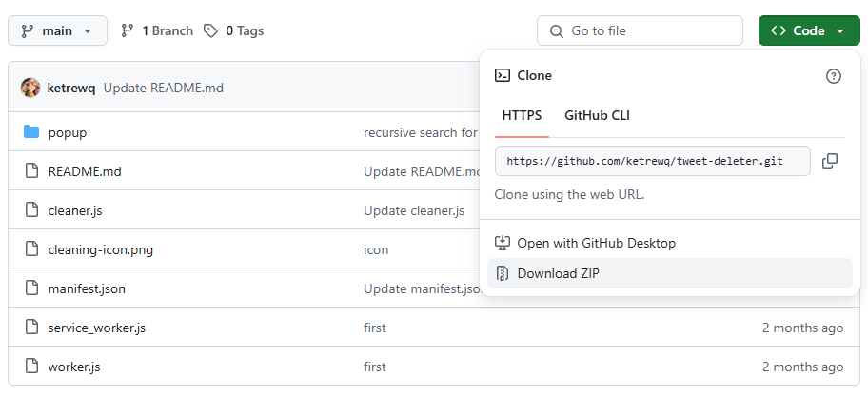Screen dimensions: 868x397
Task: Click the search magnifier icon
Action: pos(557,31)
